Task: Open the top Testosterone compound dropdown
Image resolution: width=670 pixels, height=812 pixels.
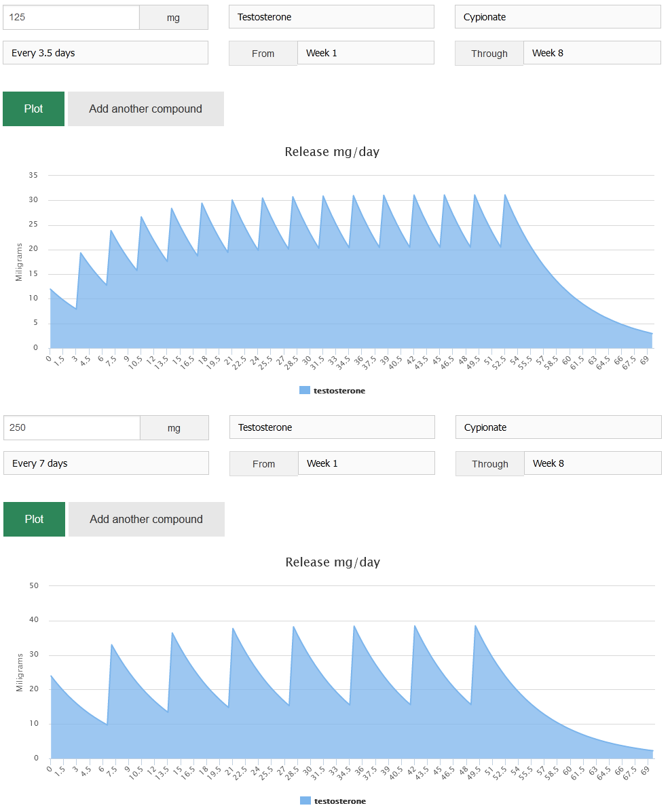Action: point(331,17)
